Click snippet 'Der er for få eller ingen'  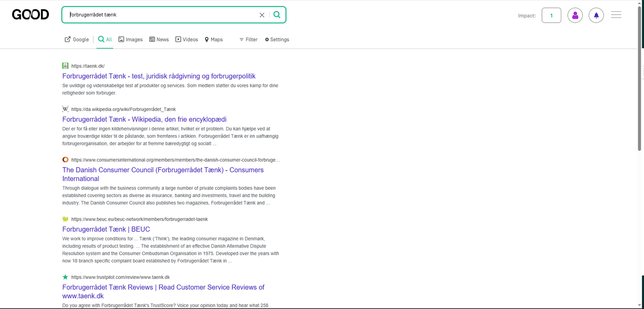point(170,136)
